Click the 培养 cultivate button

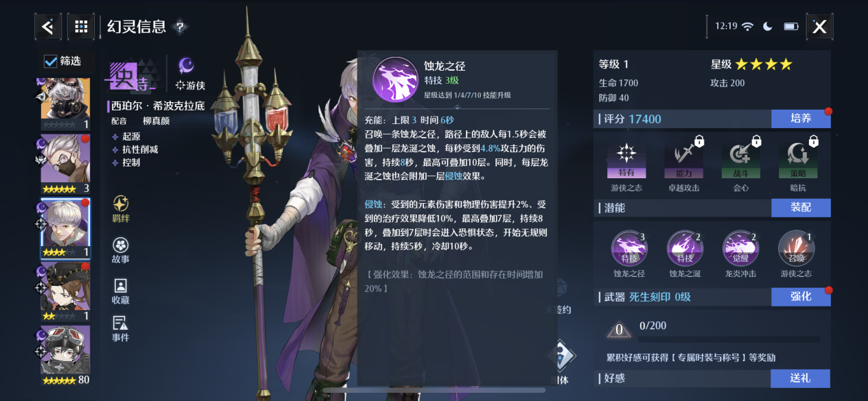(x=801, y=119)
